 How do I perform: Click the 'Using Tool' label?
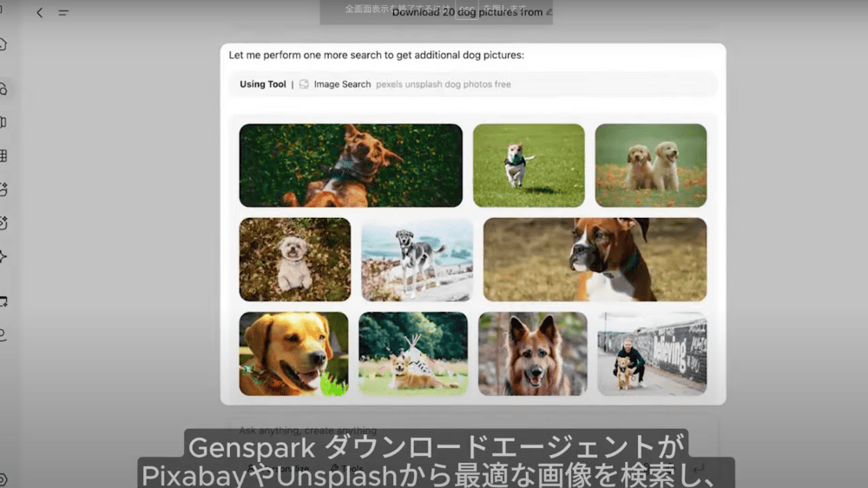(262, 84)
